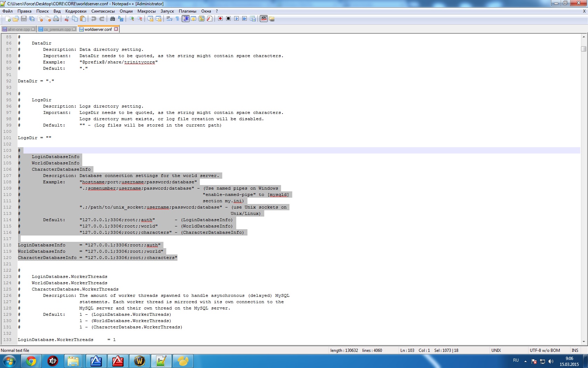Click the Zoom Out toolbar icon
Viewport: 588px width, 368px height.
140,19
